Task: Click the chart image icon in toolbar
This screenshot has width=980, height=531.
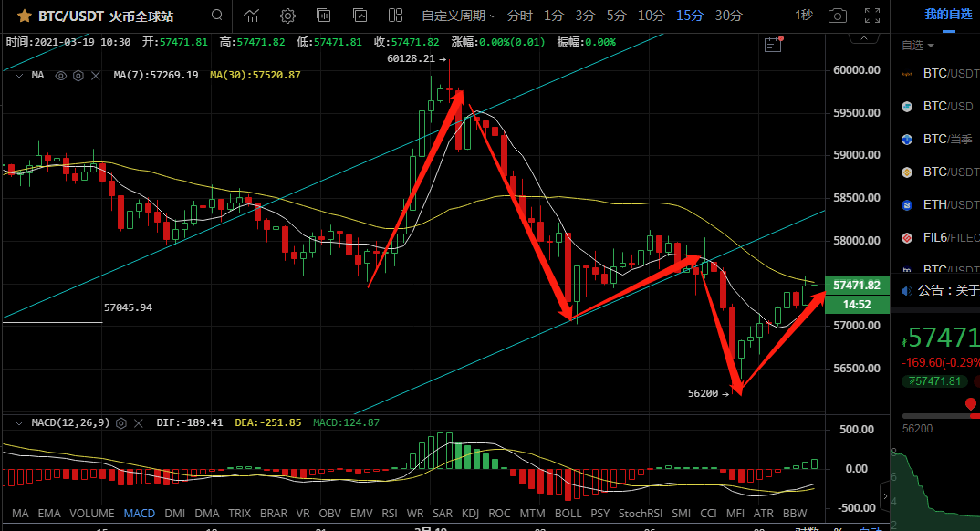Action: [x=360, y=16]
